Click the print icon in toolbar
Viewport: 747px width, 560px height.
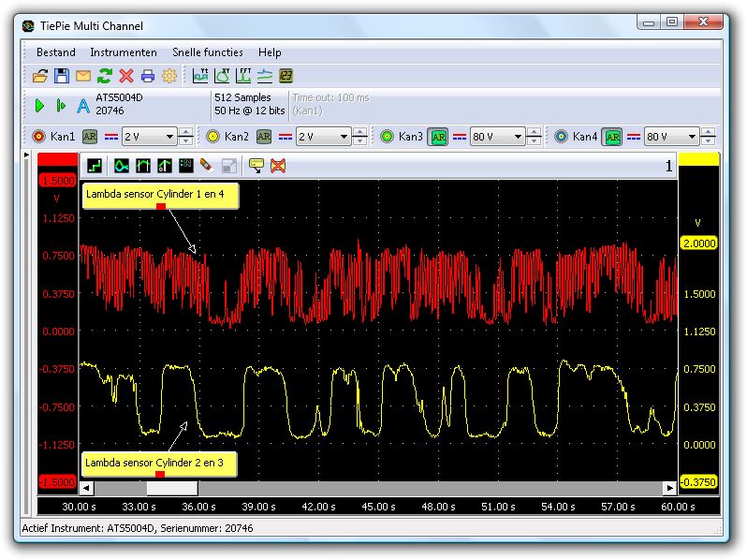pos(147,76)
